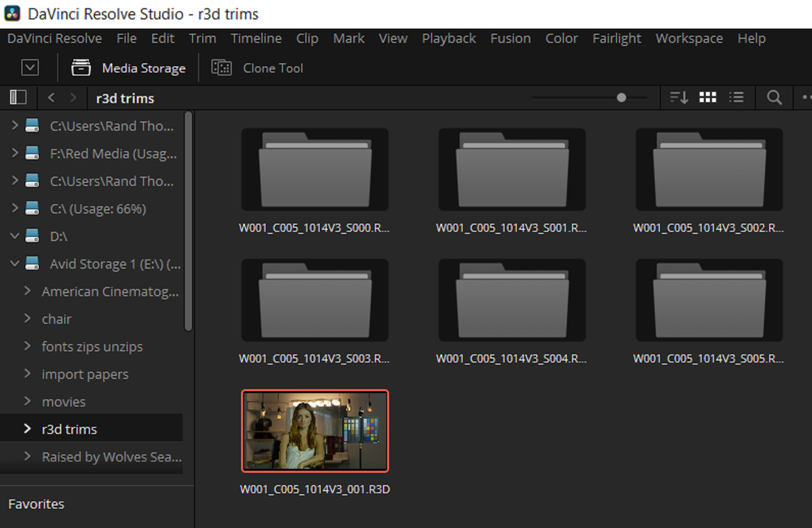Expand the movies folder
Screen dimensions: 812x528
(x=27, y=401)
